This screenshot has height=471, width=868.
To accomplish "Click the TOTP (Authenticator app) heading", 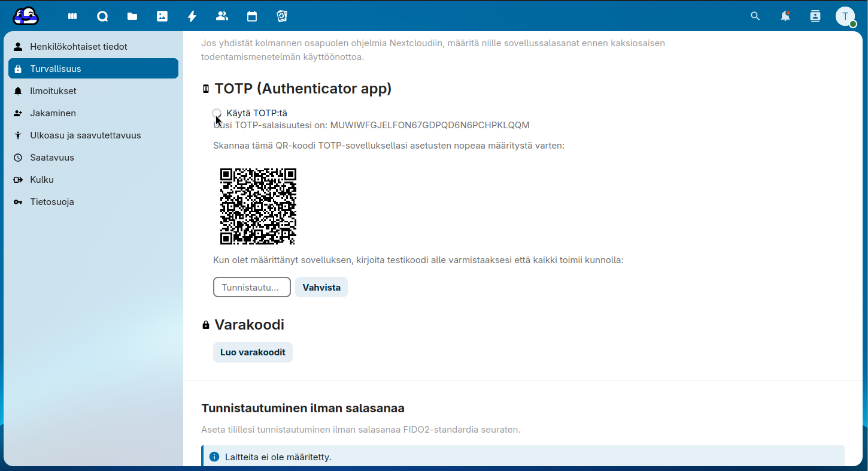I will (303, 89).
